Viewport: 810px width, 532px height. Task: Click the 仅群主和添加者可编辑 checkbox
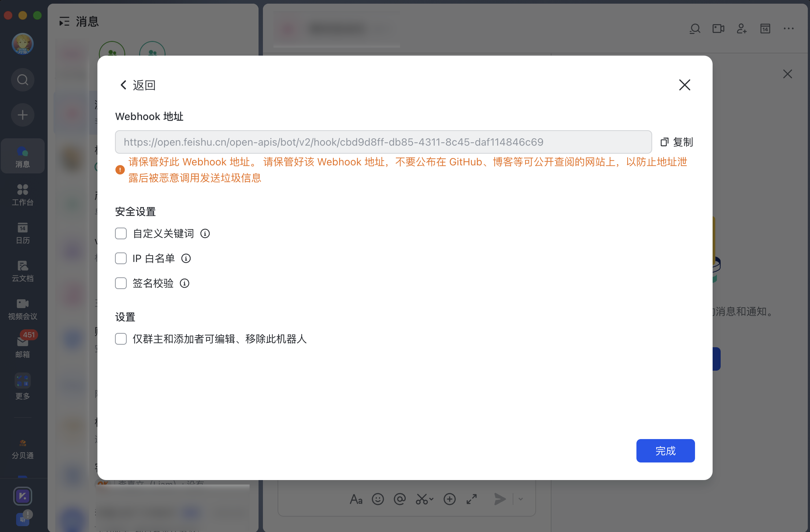tap(120, 338)
